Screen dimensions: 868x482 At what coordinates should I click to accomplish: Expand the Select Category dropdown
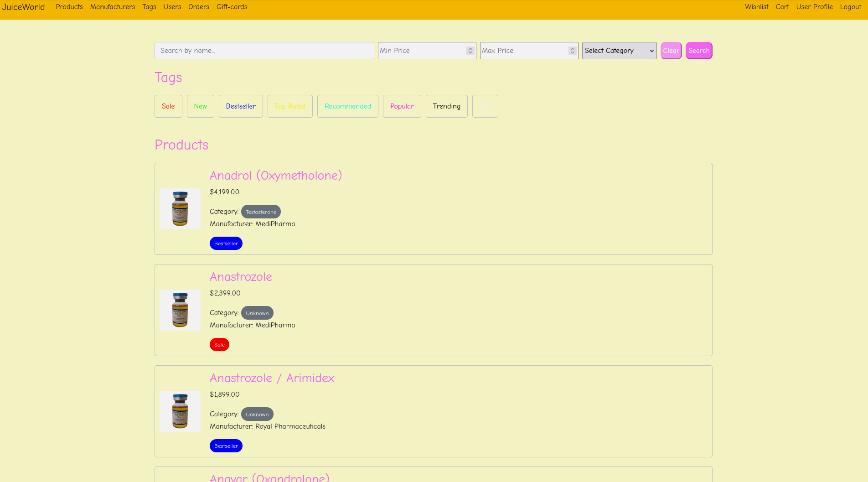[x=620, y=51]
